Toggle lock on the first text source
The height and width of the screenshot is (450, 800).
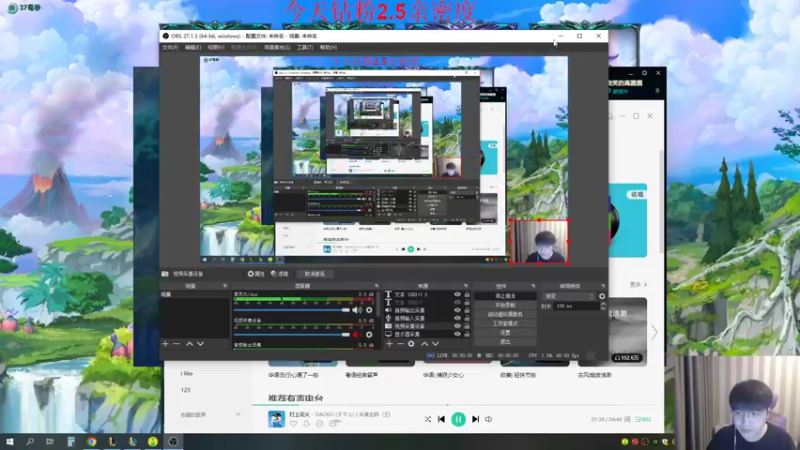tap(467, 294)
